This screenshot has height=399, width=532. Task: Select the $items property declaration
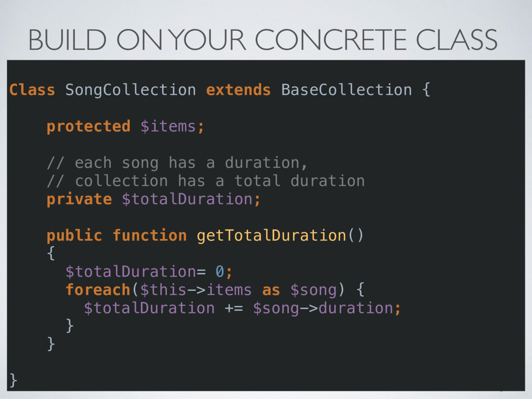point(172,127)
